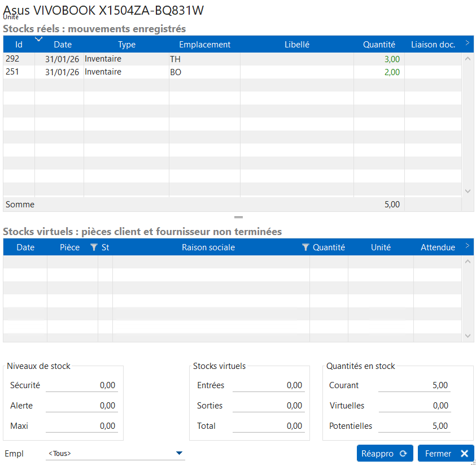Expand more columns arrow in real stocks header
Screen dimensions: 476x465
coord(467,42)
